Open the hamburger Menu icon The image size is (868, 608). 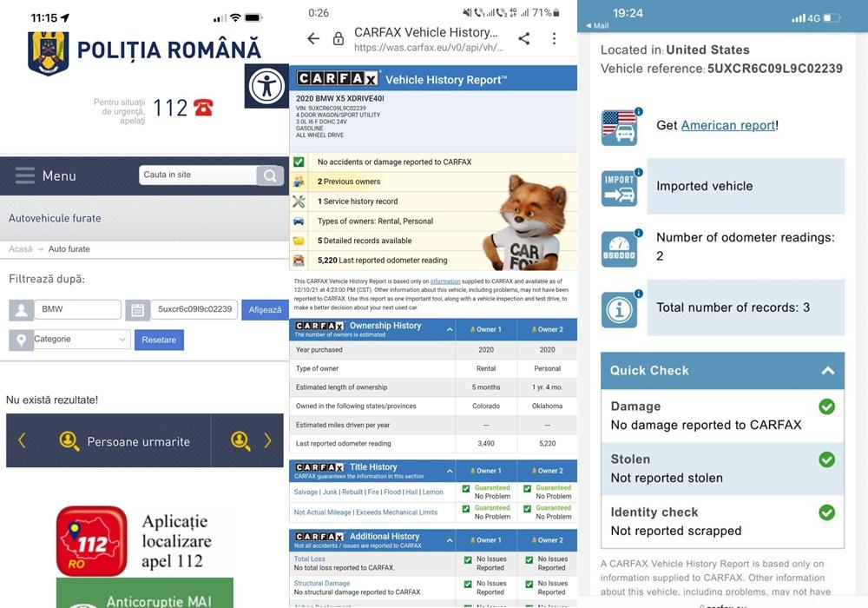(x=25, y=175)
